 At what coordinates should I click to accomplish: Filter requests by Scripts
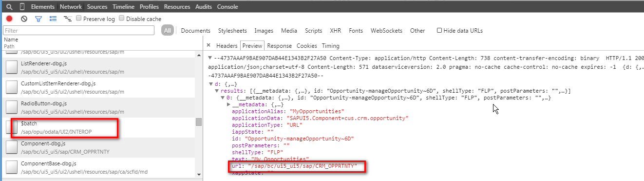coord(314,31)
